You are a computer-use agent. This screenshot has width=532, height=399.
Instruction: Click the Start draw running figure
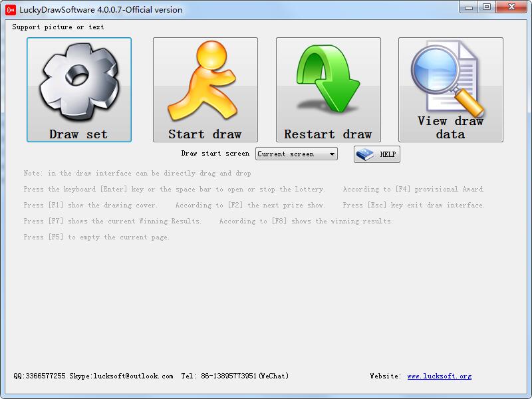click(205, 90)
